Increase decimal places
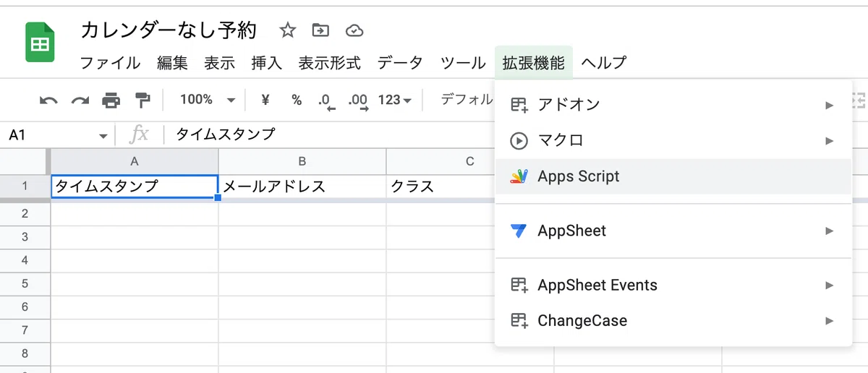The height and width of the screenshot is (373, 868). pyautogui.click(x=357, y=101)
